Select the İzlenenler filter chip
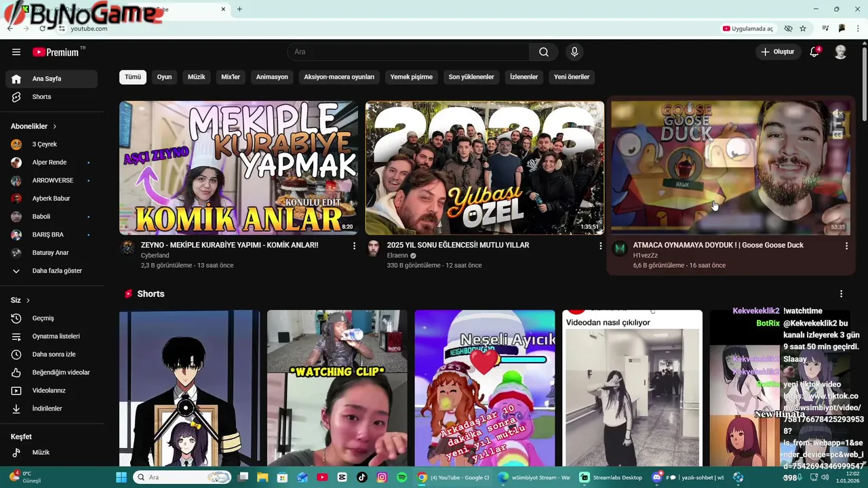 coord(524,77)
